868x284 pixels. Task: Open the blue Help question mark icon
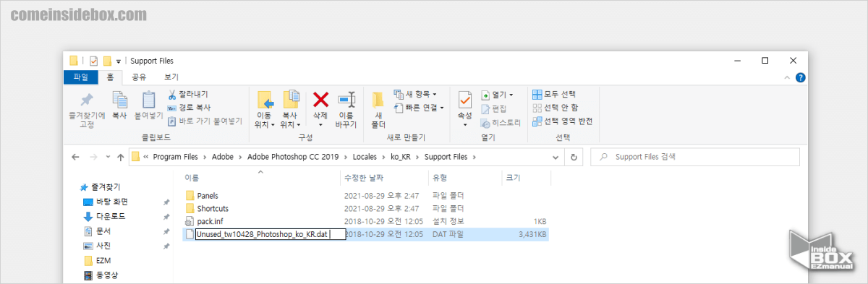[x=800, y=77]
